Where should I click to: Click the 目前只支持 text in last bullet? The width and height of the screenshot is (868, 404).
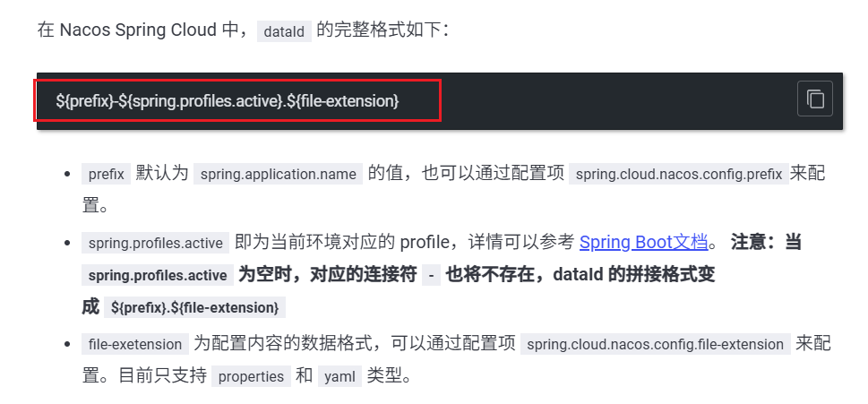pos(162,376)
